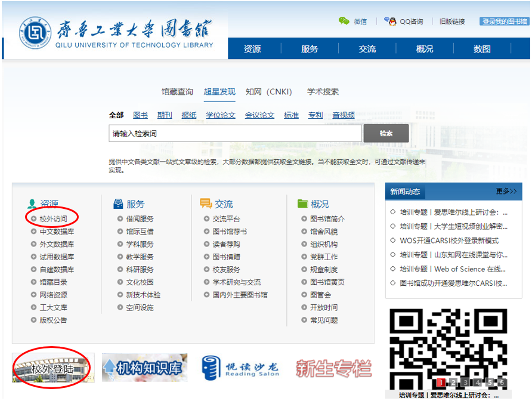Click the search keyword input box
This screenshot has height=404, width=532.
point(235,134)
